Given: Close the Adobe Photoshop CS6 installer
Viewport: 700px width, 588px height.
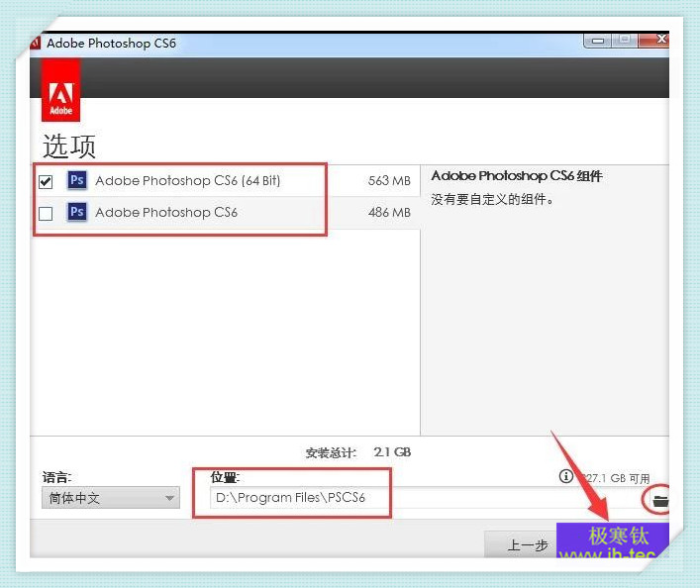Looking at the screenshot, I should 654,41.
